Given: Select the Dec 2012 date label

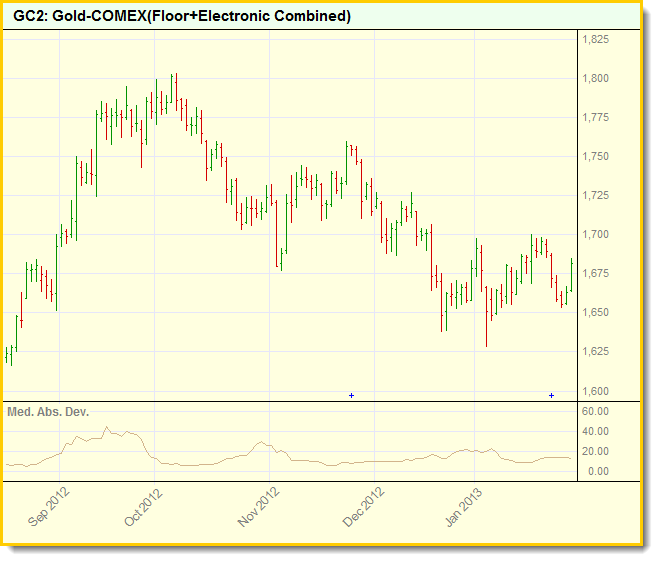Looking at the screenshot, I should (362, 507).
